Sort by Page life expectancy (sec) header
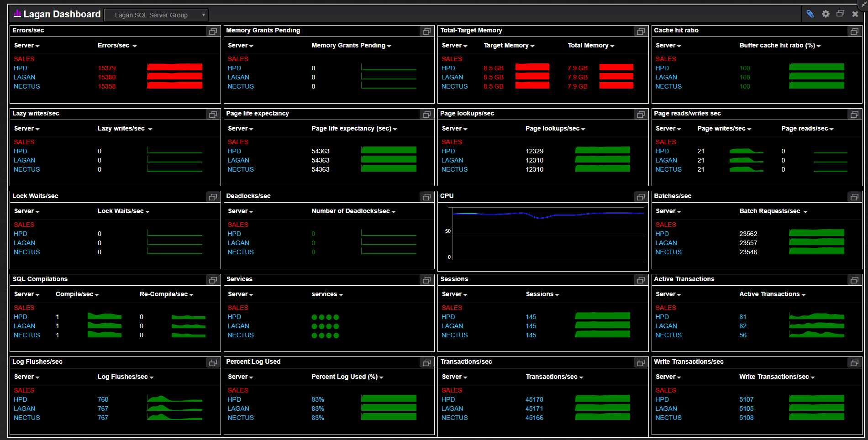 [354, 128]
